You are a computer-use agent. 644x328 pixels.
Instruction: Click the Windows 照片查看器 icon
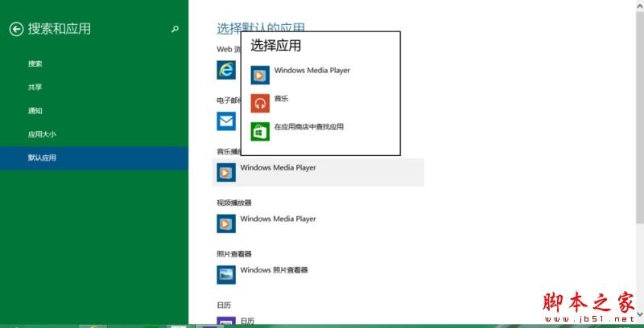(226, 275)
